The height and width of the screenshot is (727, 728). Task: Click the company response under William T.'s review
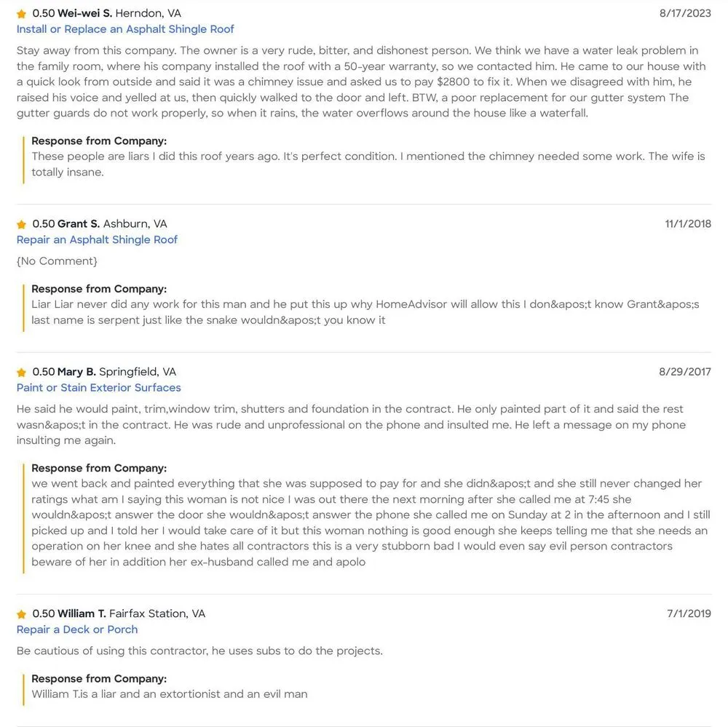pyautogui.click(x=170, y=694)
